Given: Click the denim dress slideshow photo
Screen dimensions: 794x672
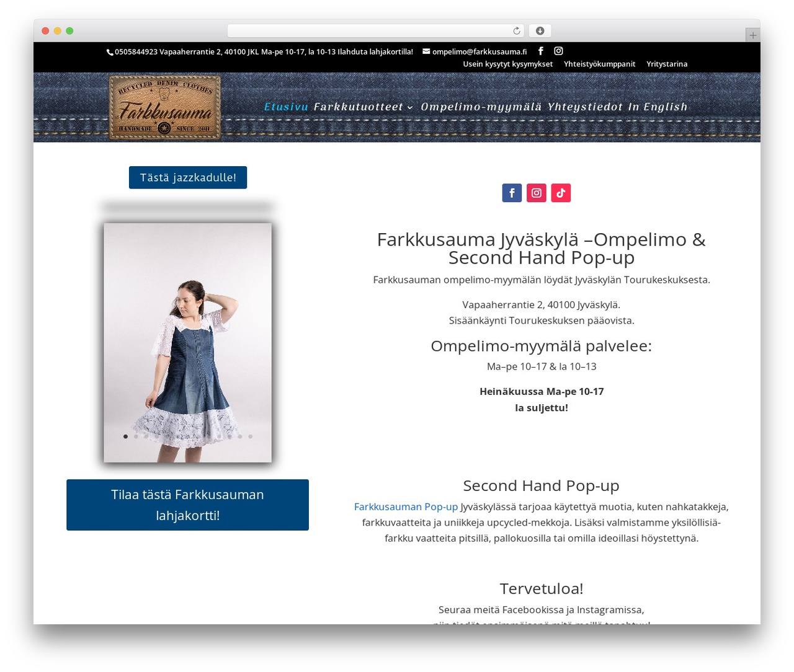Looking at the screenshot, I should [187, 342].
